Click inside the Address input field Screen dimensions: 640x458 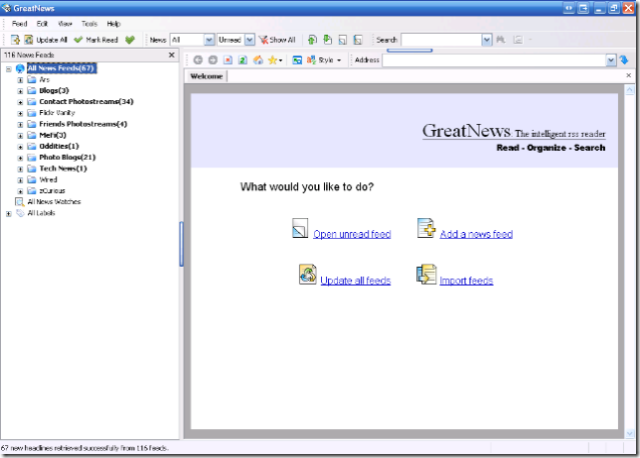pos(494,60)
